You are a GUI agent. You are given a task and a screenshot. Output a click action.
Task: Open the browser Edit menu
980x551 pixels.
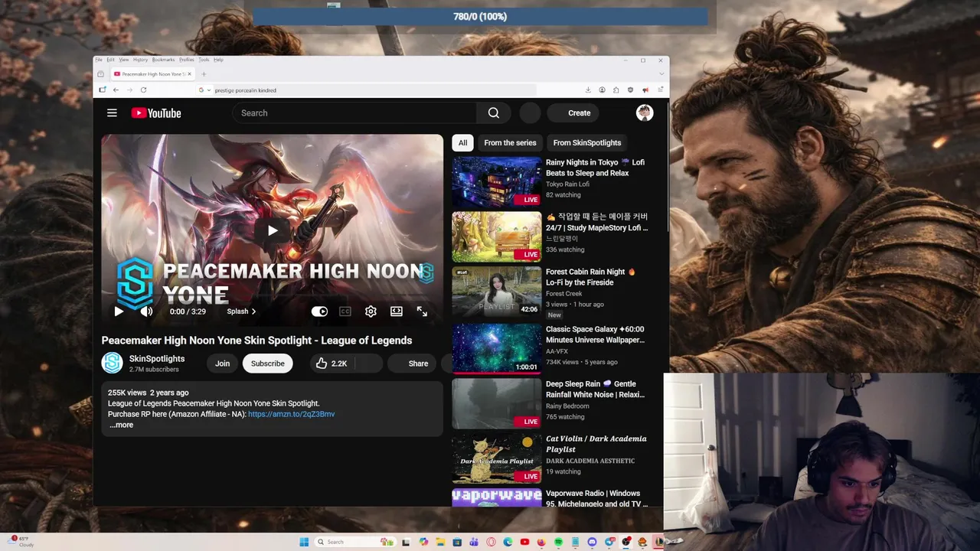tap(110, 60)
